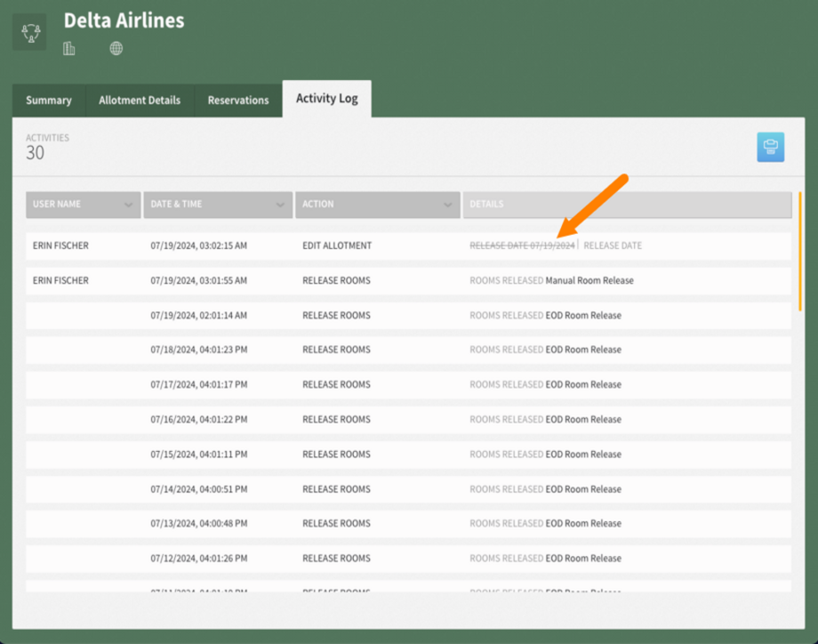Click the activity log vertical scrollbar
Image resolution: width=818 pixels, height=644 pixels.
pos(800,252)
